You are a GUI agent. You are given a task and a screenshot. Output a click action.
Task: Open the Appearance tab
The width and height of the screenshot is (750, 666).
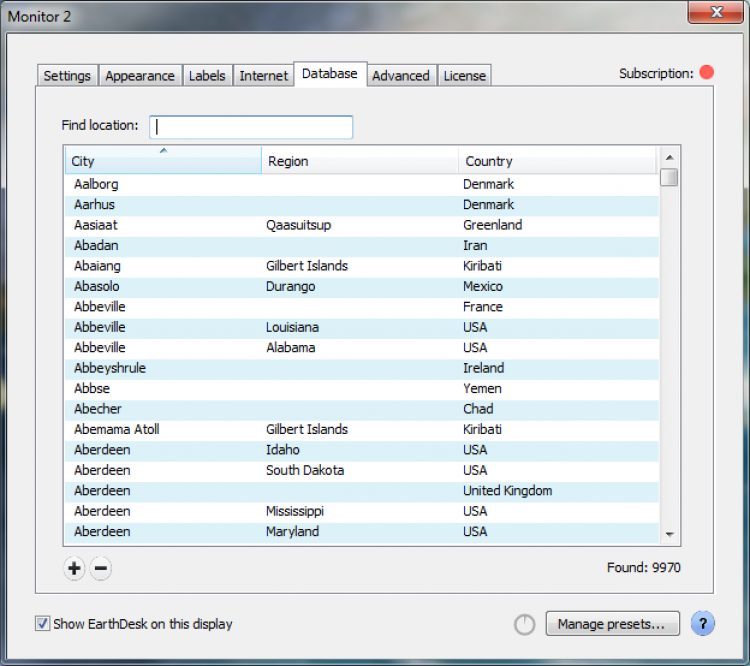pos(140,76)
